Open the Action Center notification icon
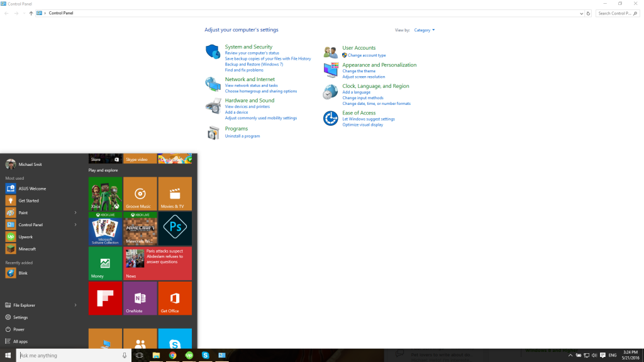The image size is (644, 362). pyautogui.click(x=602, y=356)
